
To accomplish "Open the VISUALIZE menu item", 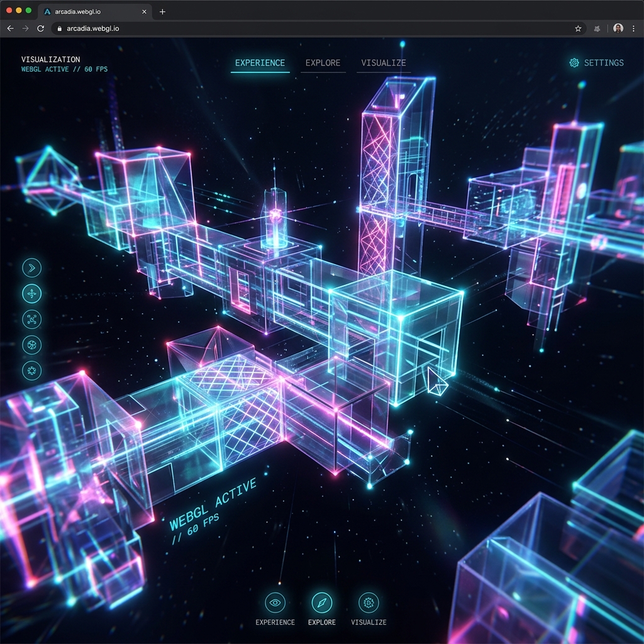I will pyautogui.click(x=382, y=63).
